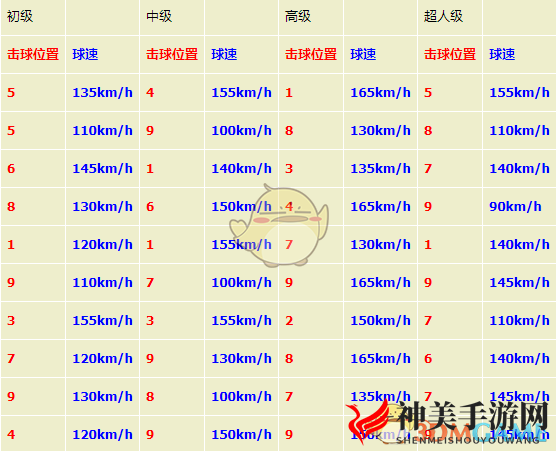Viewport: 558px width, 451px height.
Task: Select hit position 6 in the 超人级 column
Action: click(428, 358)
